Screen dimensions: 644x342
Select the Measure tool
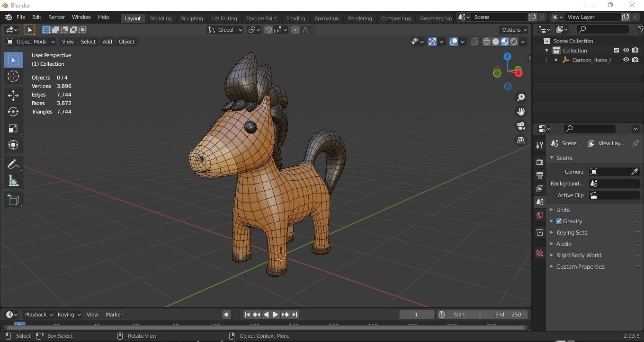(x=13, y=181)
